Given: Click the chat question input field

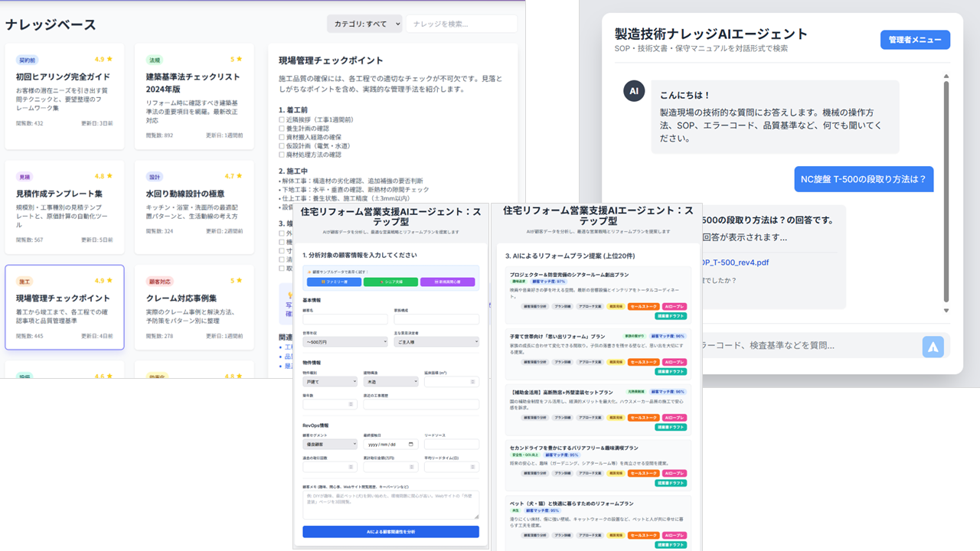Looking at the screenshot, I should [812, 346].
